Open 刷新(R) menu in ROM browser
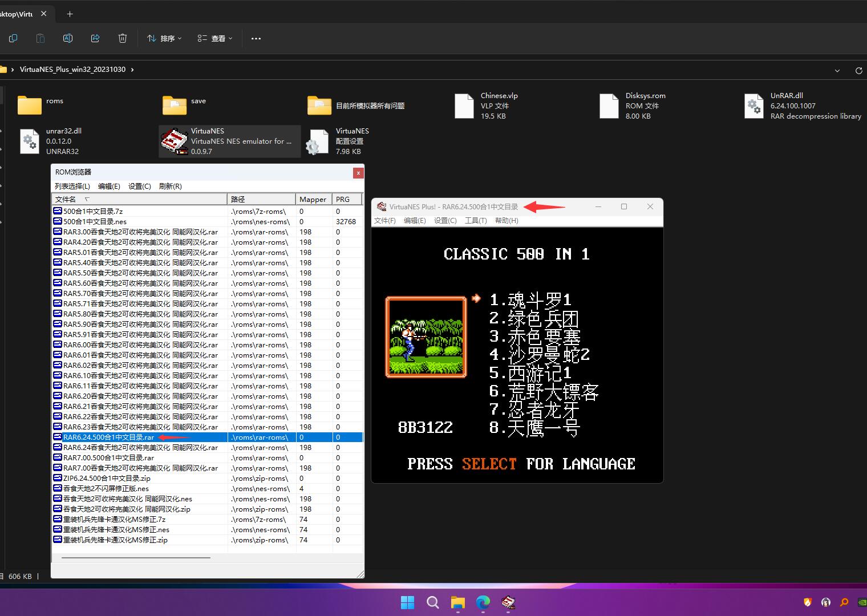This screenshot has width=867, height=616. (170, 186)
